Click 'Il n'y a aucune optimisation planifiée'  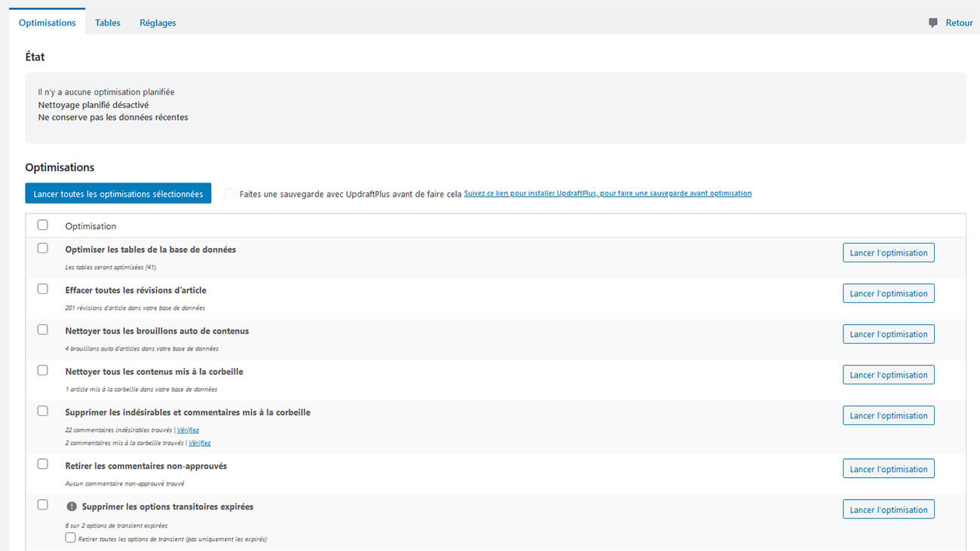point(106,92)
